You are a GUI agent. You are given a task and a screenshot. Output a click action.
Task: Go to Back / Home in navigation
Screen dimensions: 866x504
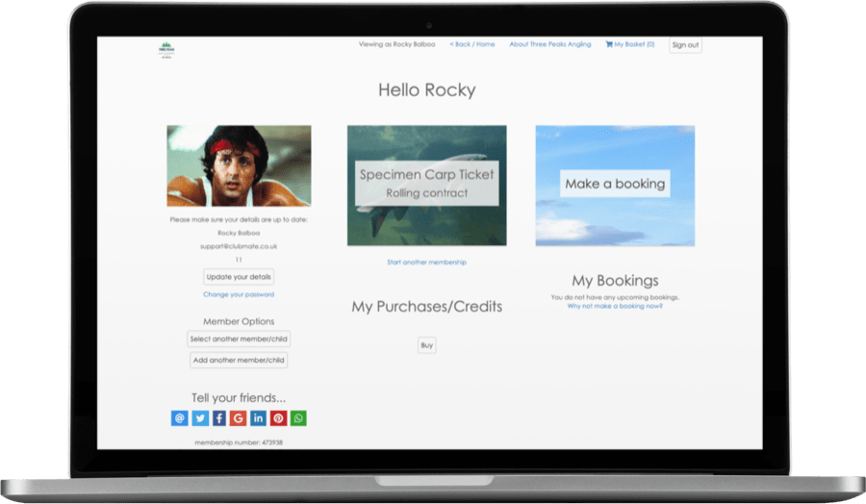(x=471, y=44)
